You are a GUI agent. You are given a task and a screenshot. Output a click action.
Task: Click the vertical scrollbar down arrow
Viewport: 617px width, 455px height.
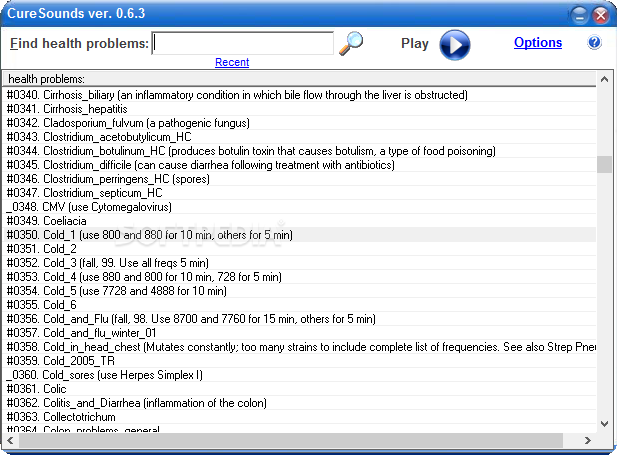[x=604, y=424]
